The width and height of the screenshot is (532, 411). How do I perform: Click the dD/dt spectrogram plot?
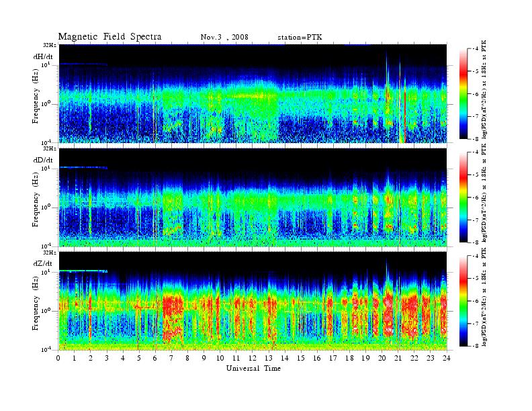(253, 197)
